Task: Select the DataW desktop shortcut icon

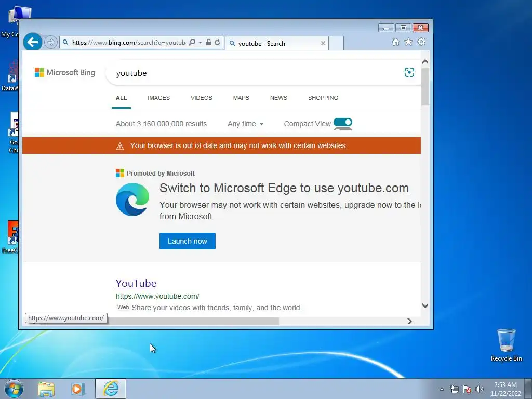Action: (10, 76)
